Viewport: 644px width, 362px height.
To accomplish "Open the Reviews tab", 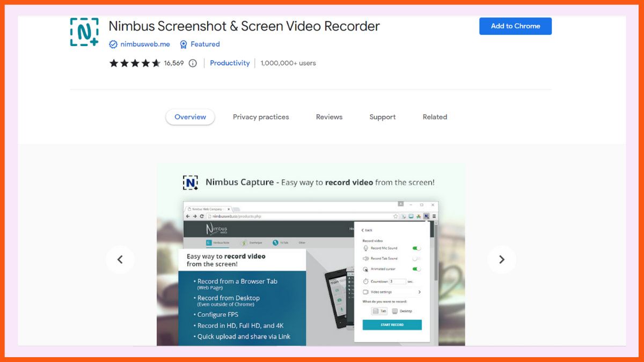I will [x=329, y=117].
